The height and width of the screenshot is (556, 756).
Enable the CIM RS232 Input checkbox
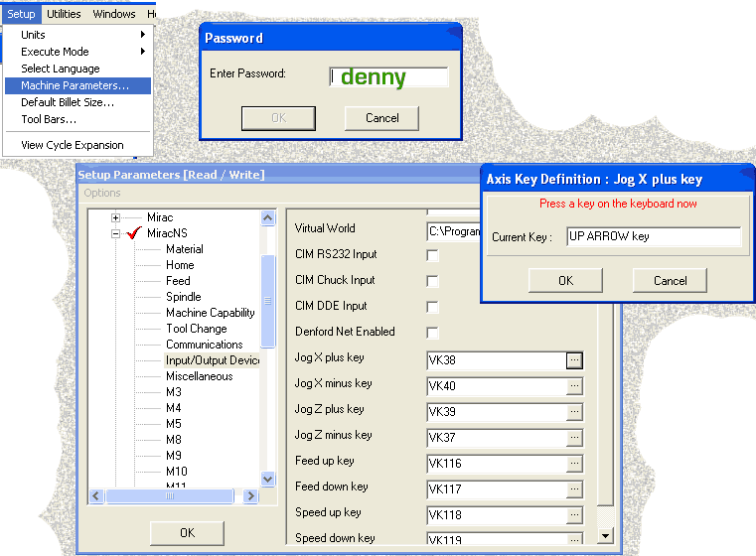click(x=432, y=255)
